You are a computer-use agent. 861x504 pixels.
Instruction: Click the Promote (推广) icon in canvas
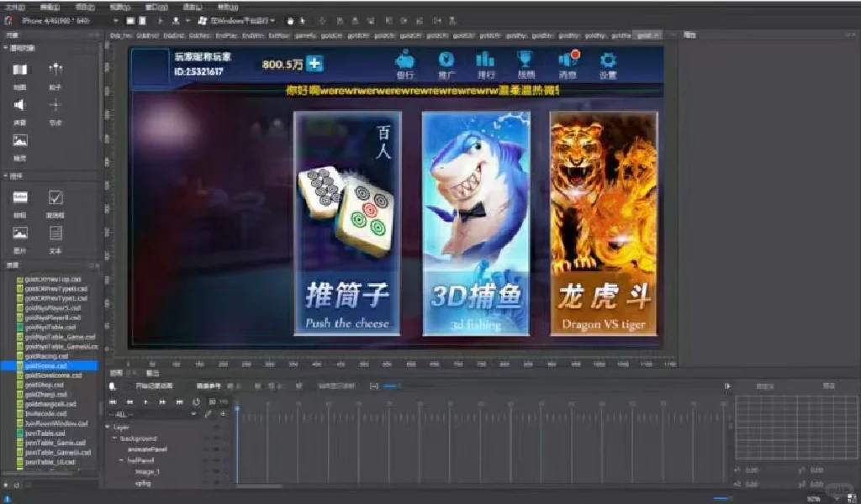tap(446, 60)
